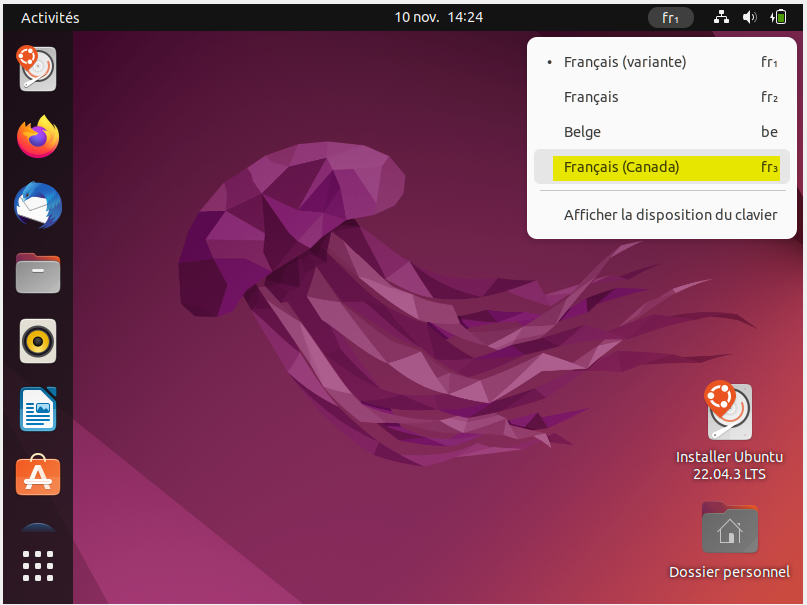Open the clock showing 10 nov. 14:24
This screenshot has width=807, height=605.
pyautogui.click(x=439, y=17)
